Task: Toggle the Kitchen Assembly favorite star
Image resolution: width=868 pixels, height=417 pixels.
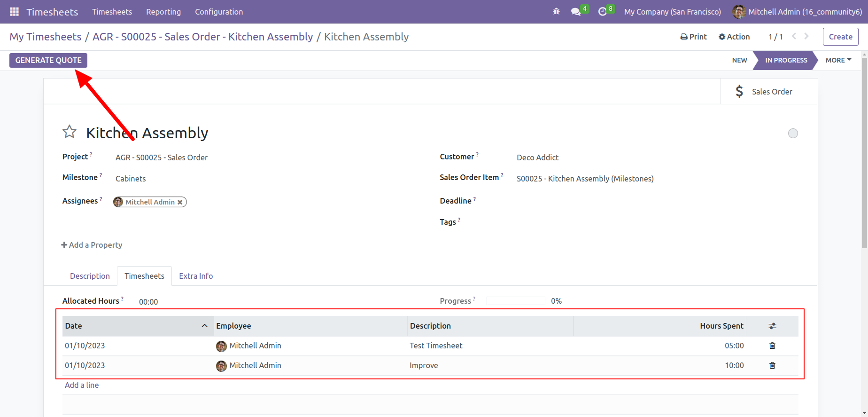Action: point(70,132)
